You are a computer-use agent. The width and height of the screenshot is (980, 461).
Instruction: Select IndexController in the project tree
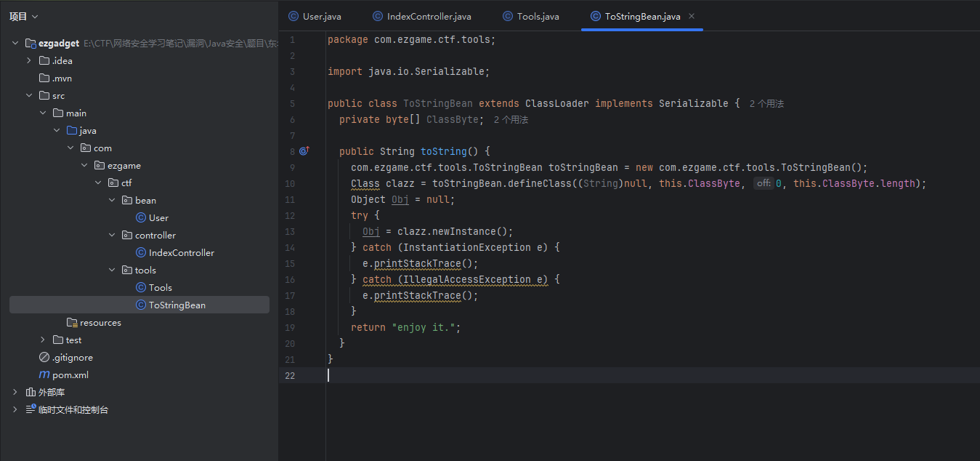point(181,253)
